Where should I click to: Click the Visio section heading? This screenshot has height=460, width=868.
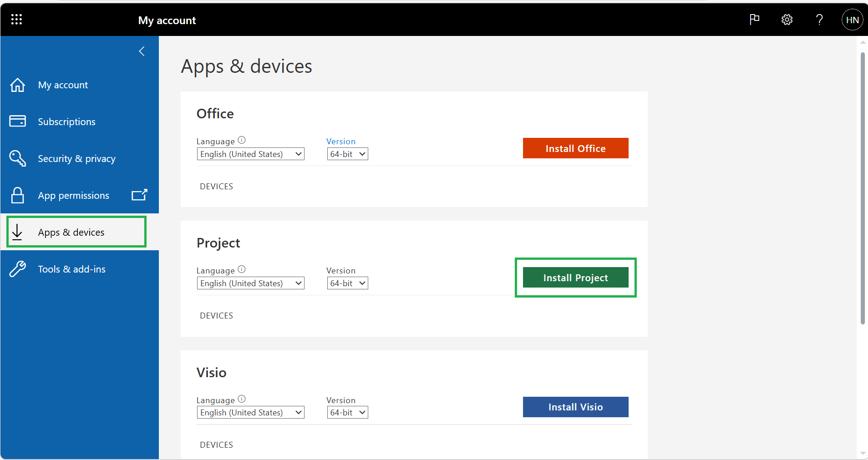[x=212, y=373]
